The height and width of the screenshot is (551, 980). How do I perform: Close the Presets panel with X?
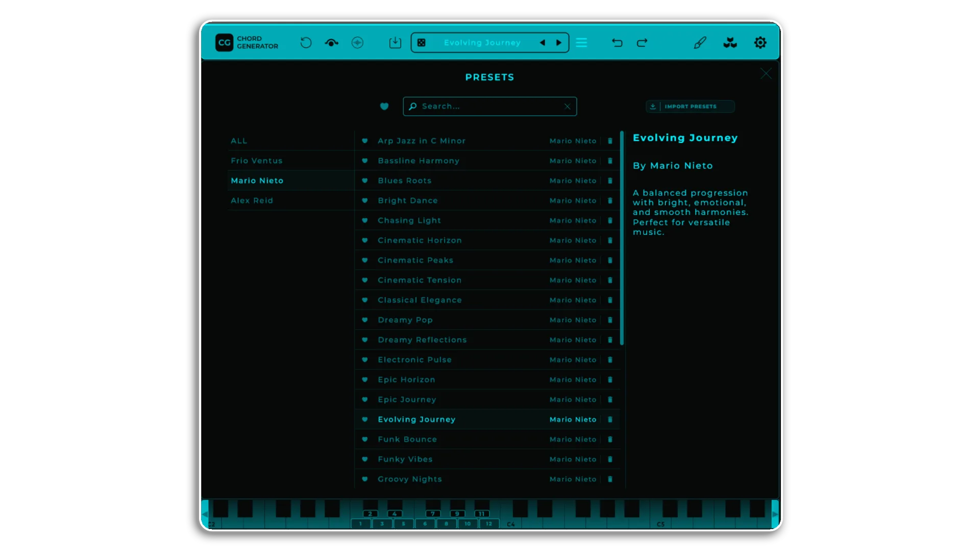point(766,73)
